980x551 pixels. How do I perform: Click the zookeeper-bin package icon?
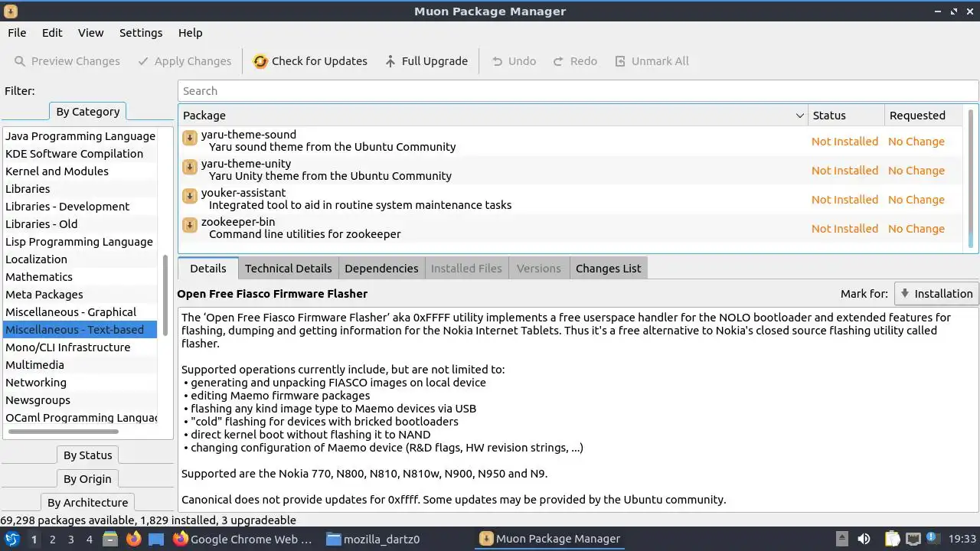click(x=190, y=226)
